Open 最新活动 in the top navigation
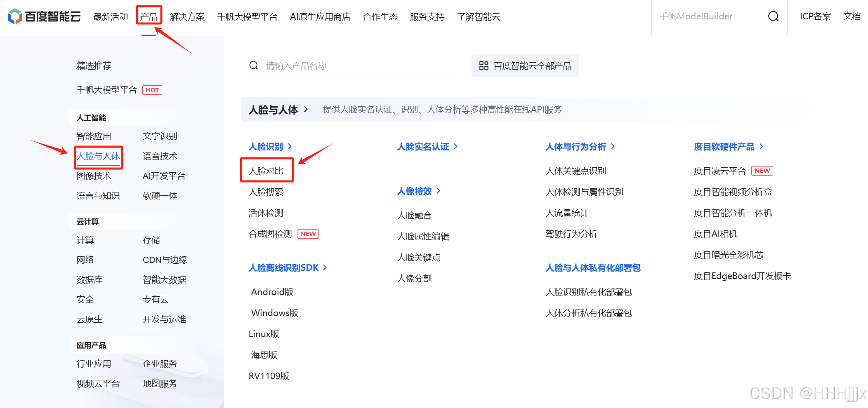The height and width of the screenshot is (408, 868). point(111,17)
